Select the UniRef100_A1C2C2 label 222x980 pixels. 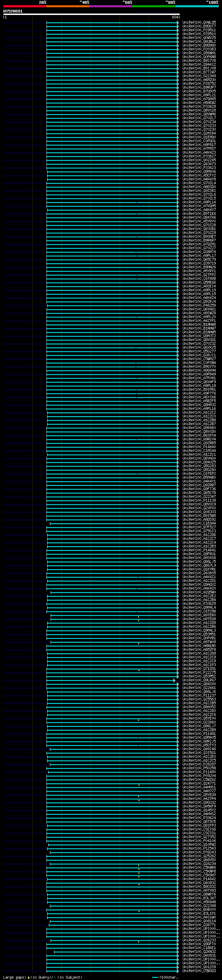coord(199,412)
